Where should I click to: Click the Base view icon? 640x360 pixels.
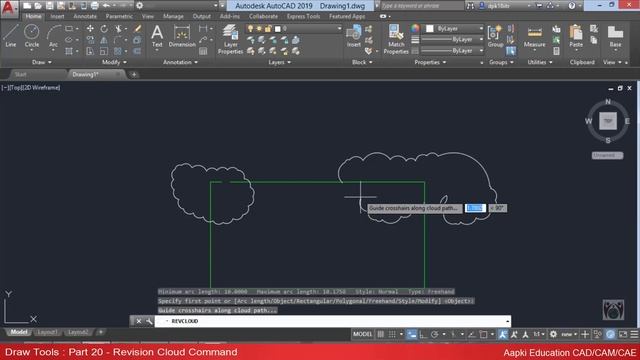615,37
